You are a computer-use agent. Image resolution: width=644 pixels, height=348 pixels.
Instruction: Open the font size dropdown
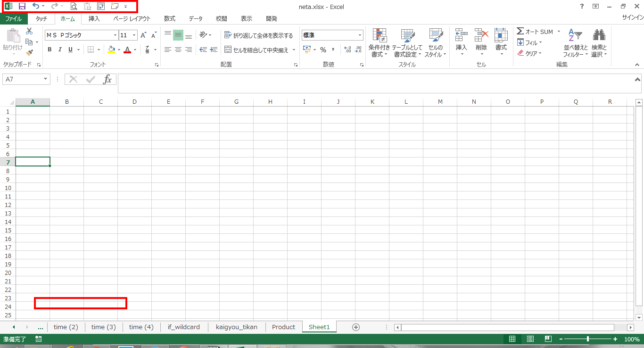tap(134, 35)
